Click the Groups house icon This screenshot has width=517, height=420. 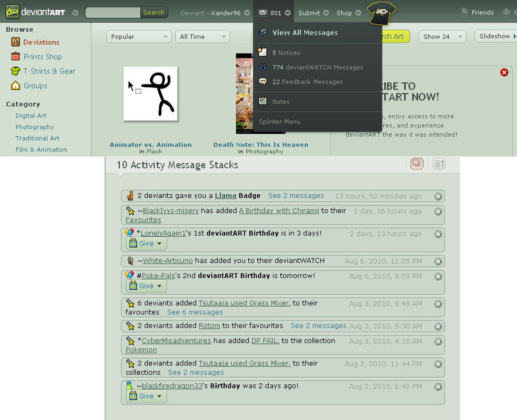point(16,86)
